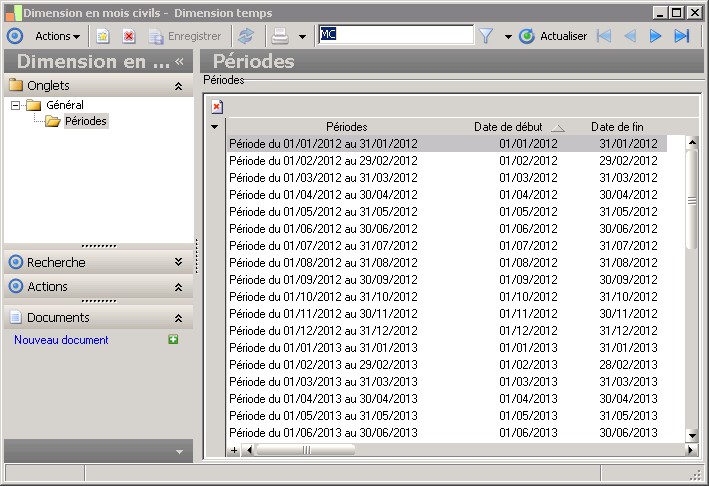Collapse the Documents section
Viewport: 709px width, 486px height.
[x=179, y=318]
